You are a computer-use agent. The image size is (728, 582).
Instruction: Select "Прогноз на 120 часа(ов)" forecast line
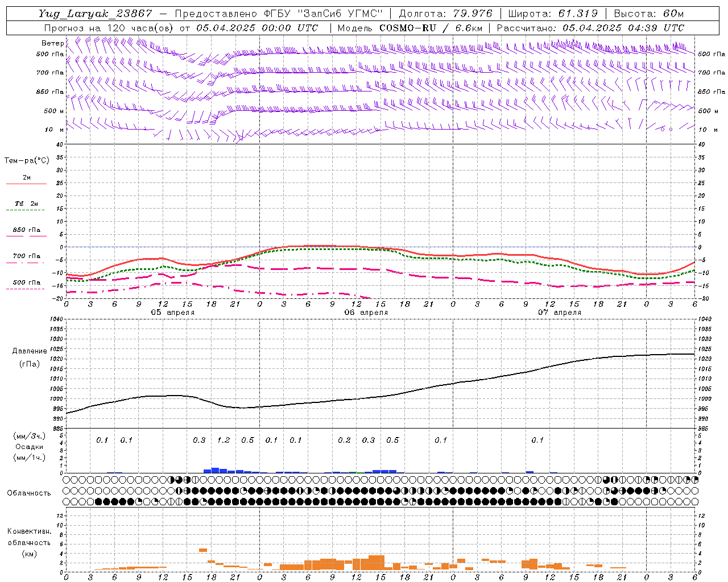pos(110,28)
